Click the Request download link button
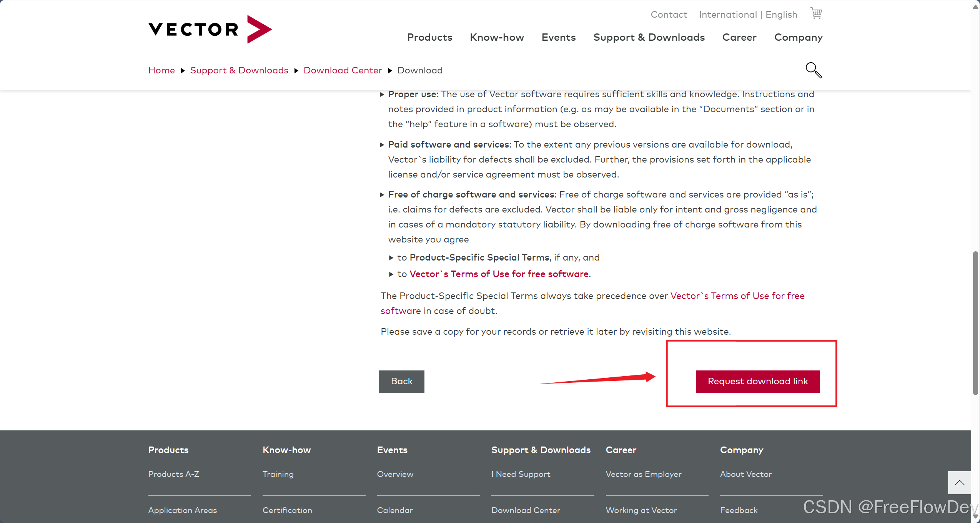Screen dimensions: 980x523 click(757, 381)
